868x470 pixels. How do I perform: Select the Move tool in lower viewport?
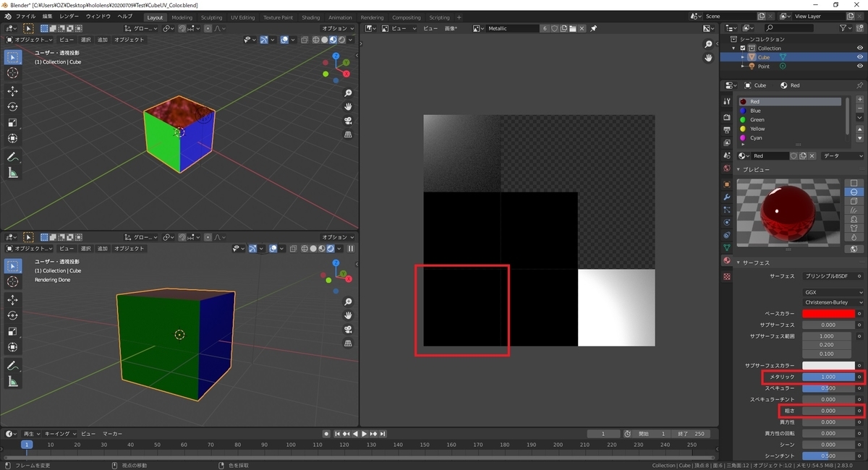(x=12, y=299)
